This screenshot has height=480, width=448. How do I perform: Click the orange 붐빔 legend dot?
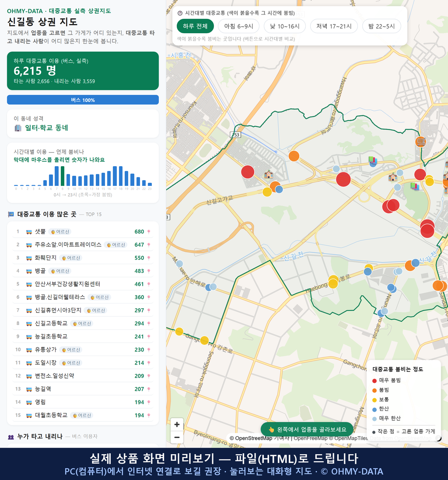pyautogui.click(x=374, y=390)
